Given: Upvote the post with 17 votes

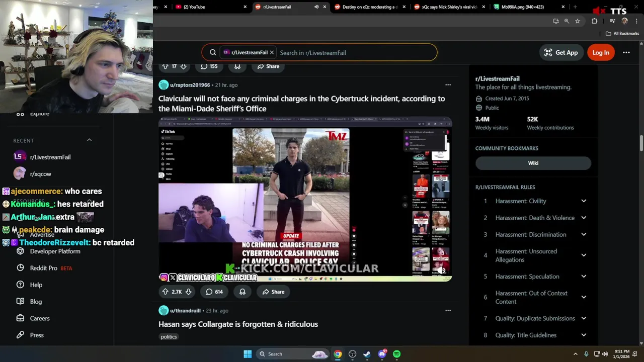Looking at the screenshot, I should point(165,66).
